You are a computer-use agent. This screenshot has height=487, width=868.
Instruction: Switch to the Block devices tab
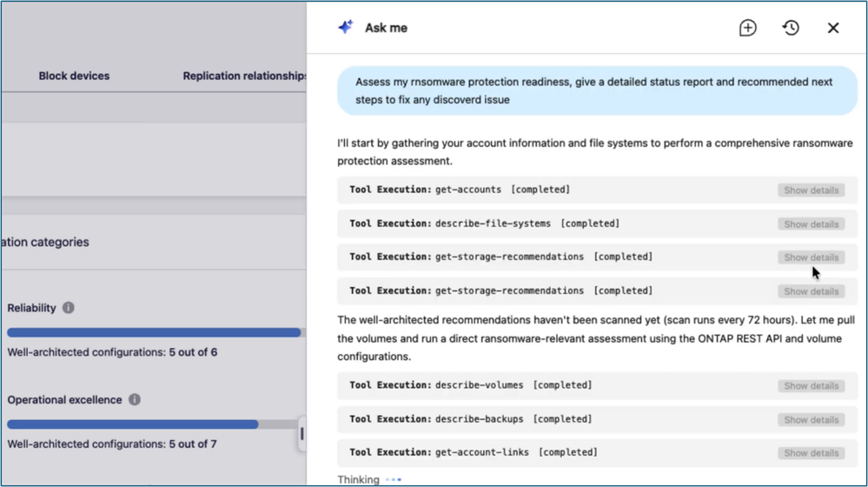click(74, 76)
